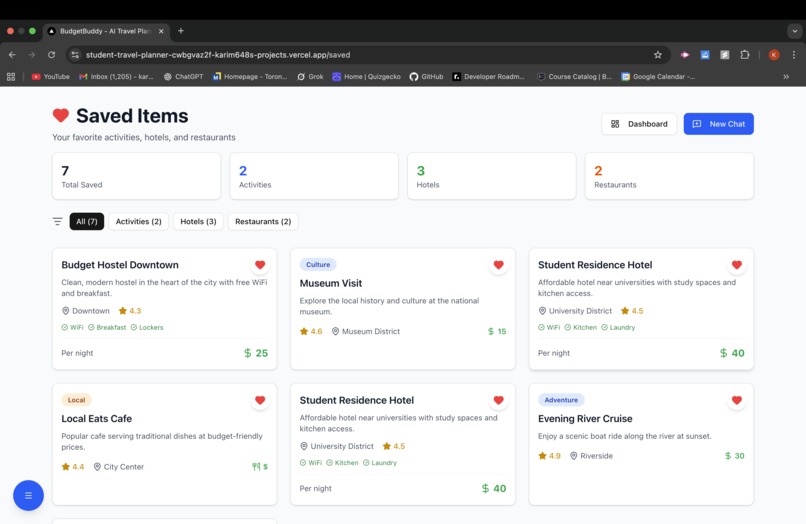This screenshot has height=524, width=806.
Task: Filter by Activities (2)
Action: (x=138, y=221)
